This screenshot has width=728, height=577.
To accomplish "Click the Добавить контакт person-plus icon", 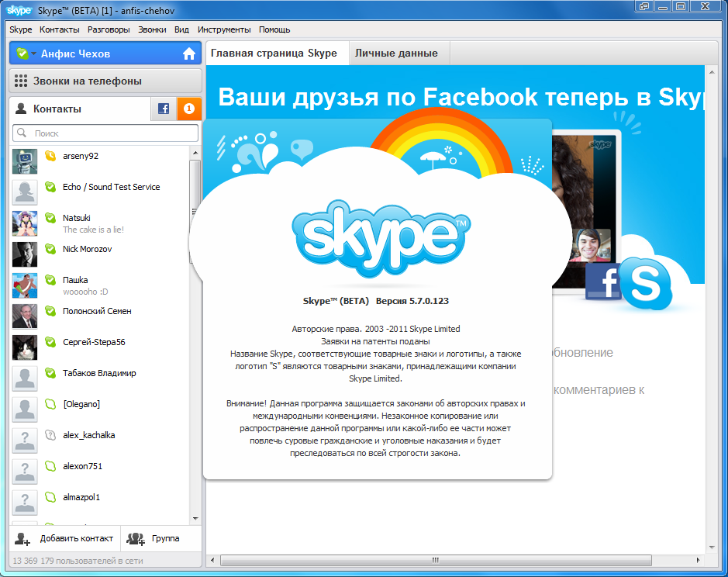I will [22, 538].
